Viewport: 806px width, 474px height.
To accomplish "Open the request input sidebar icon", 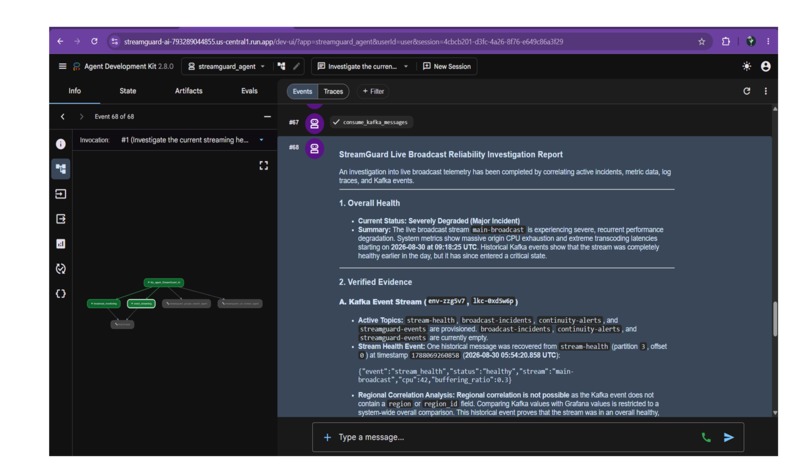I will pos(61,194).
